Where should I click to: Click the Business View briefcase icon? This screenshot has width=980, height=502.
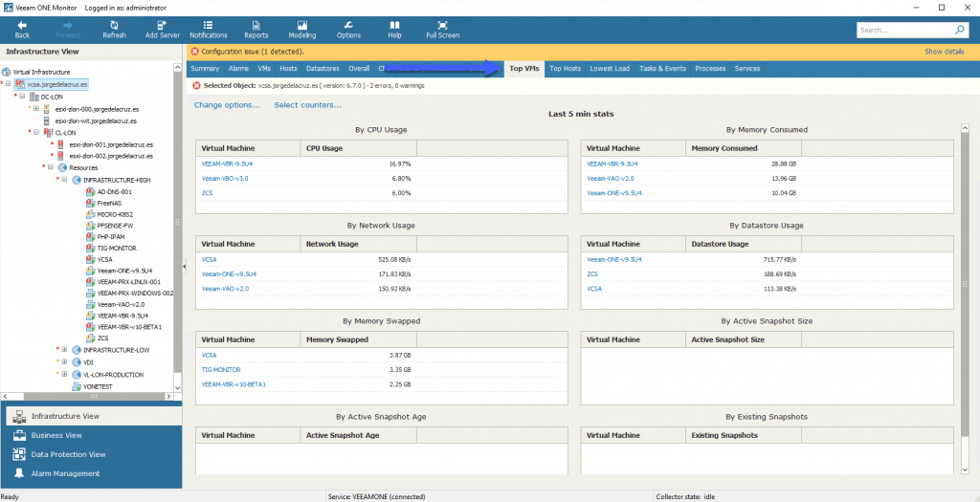tap(19, 435)
